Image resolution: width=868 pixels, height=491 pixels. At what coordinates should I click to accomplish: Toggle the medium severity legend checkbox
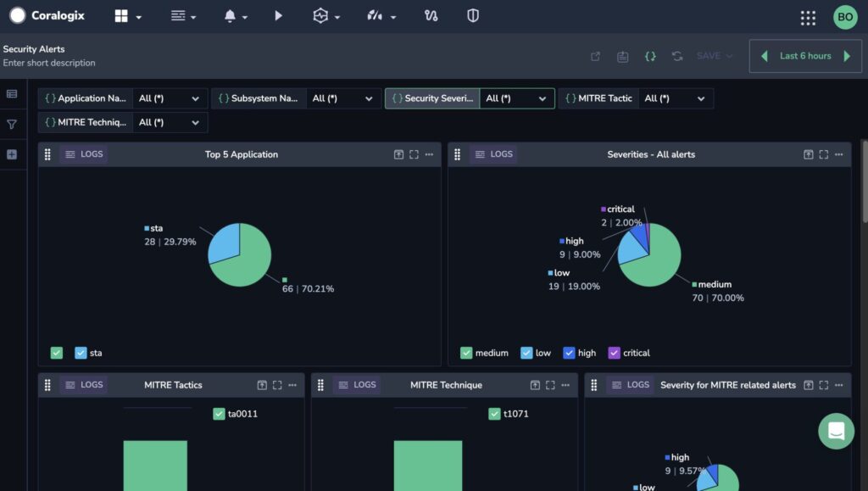click(466, 353)
